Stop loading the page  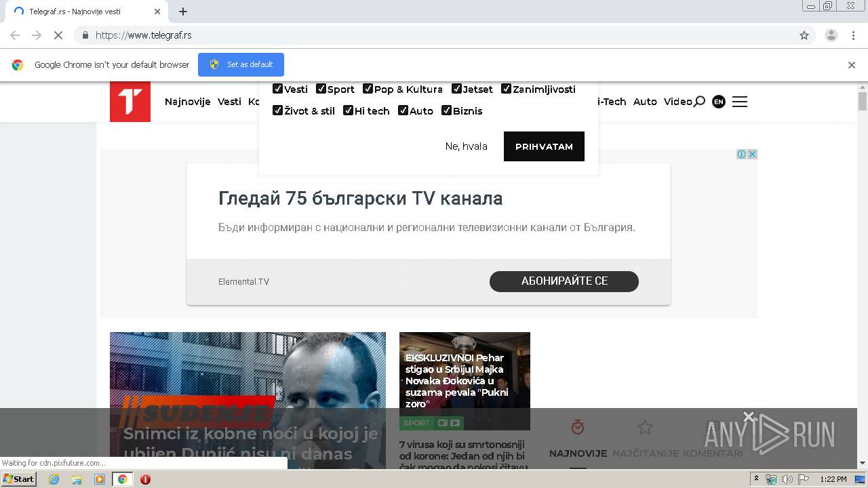[x=58, y=35]
